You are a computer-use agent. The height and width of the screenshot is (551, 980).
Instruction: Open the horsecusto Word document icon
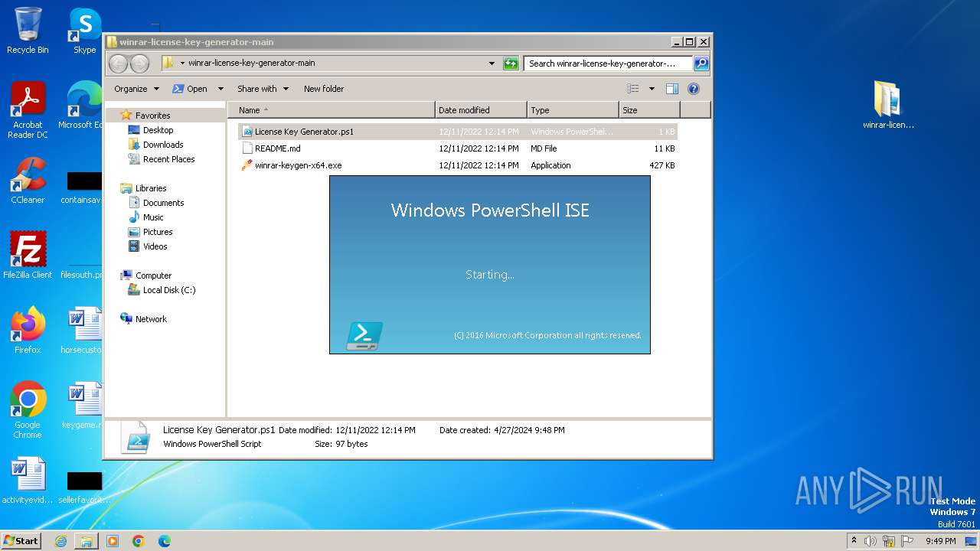tap(83, 331)
